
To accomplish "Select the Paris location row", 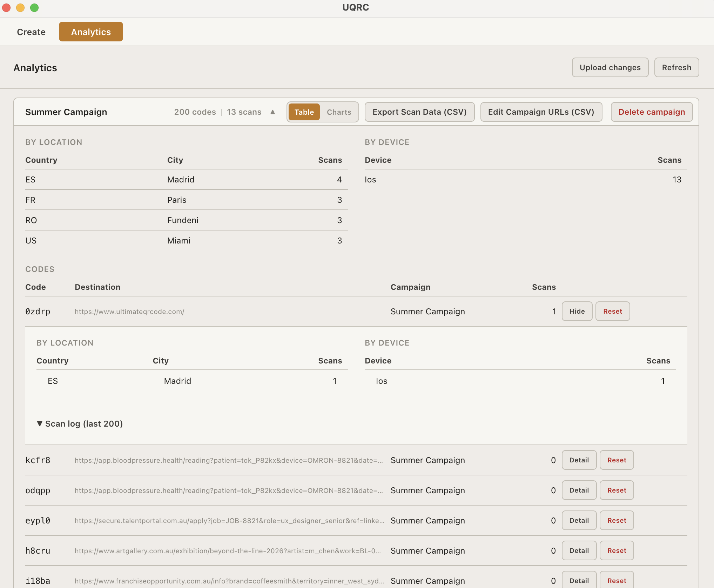I will pyautogui.click(x=186, y=200).
